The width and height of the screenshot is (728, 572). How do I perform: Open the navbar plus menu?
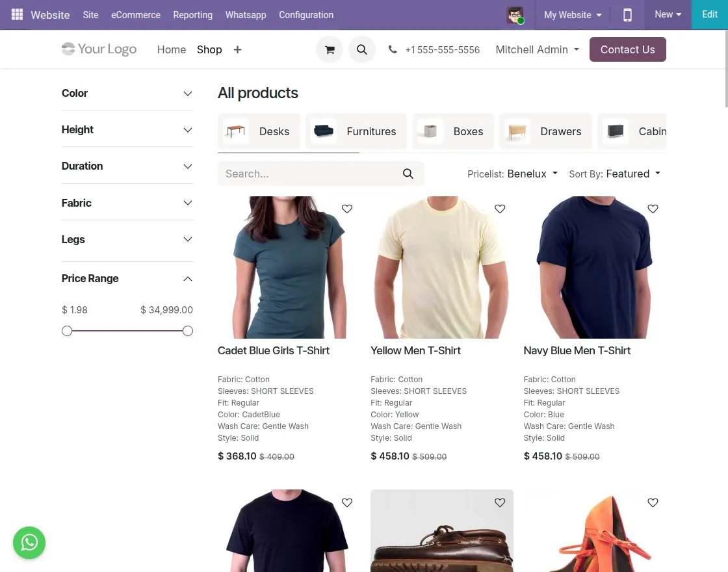click(x=237, y=49)
